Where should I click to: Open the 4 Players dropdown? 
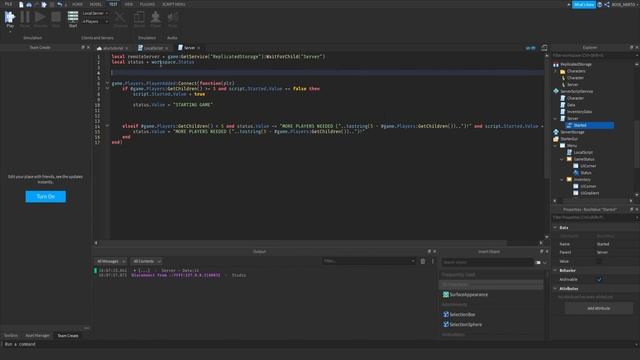point(95,22)
